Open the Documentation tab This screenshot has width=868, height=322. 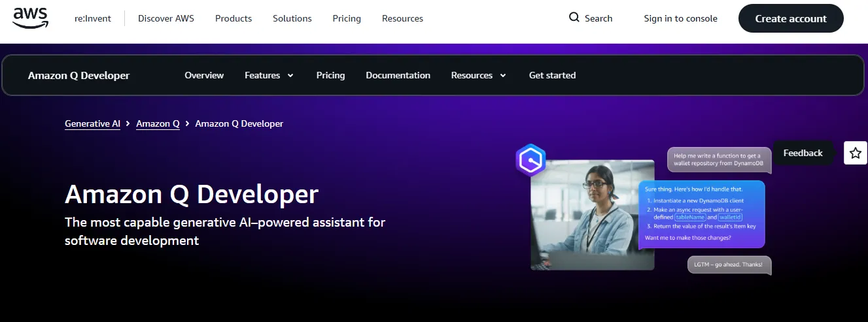(398, 75)
